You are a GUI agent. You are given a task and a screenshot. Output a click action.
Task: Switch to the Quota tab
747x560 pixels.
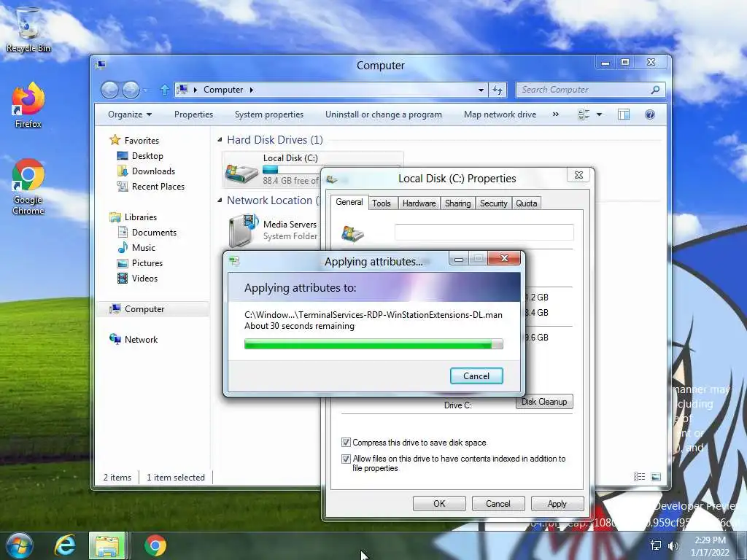coord(526,203)
